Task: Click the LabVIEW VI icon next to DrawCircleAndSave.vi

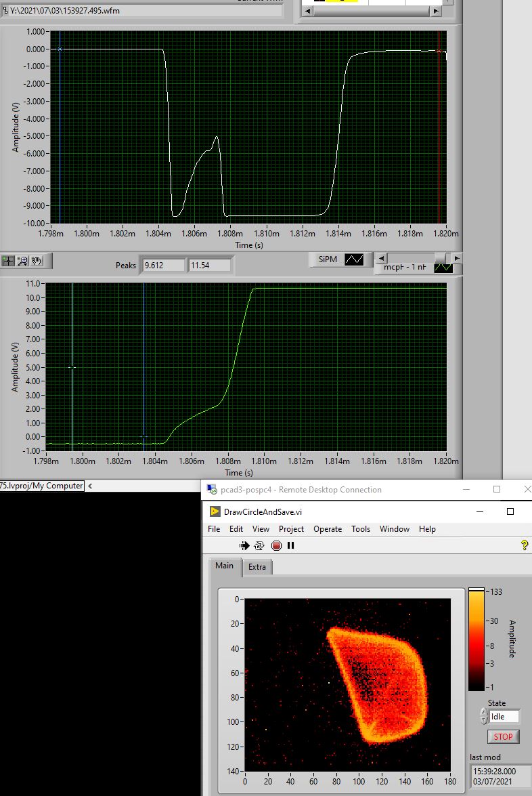Action: [215, 511]
